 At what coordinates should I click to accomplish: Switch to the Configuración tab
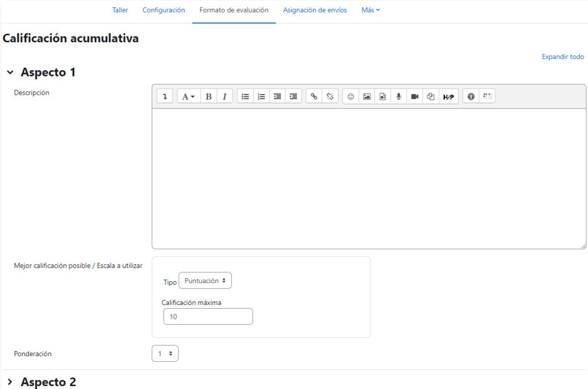(x=163, y=10)
